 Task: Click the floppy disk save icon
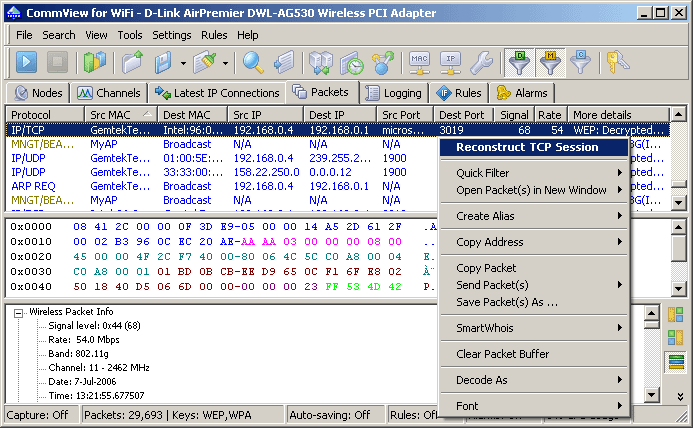(163, 62)
